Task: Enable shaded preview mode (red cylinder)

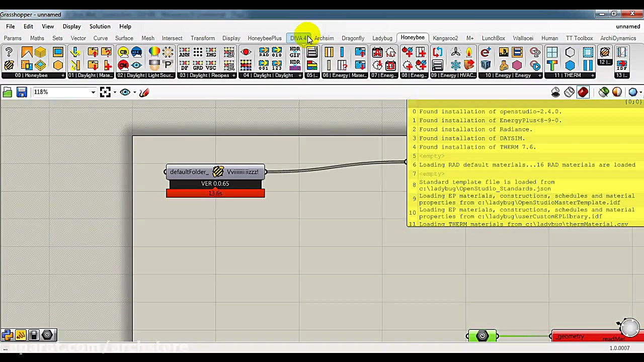Action: [x=583, y=92]
